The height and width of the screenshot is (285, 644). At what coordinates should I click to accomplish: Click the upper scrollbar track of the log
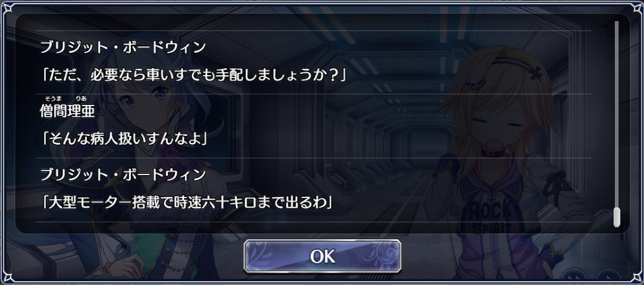click(617, 114)
